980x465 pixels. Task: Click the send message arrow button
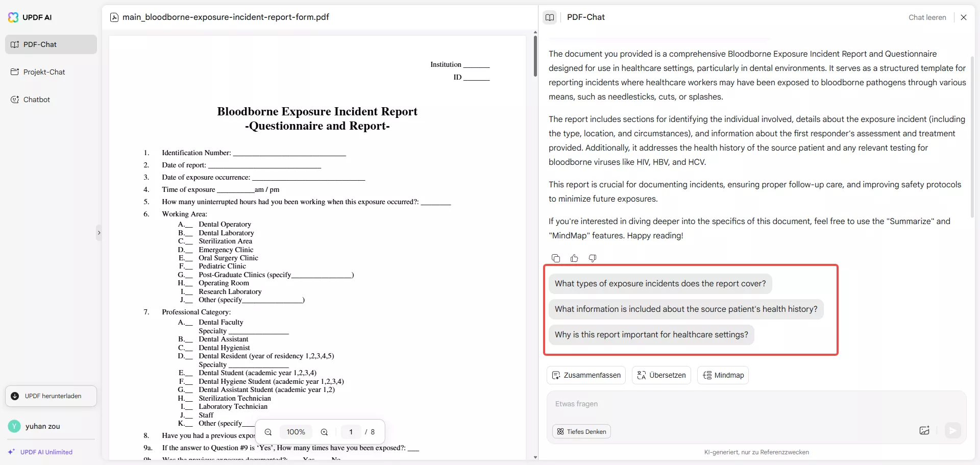pos(952,431)
